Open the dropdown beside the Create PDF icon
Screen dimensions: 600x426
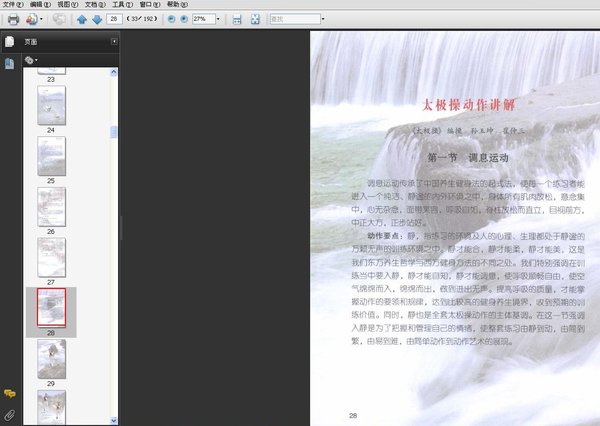pyautogui.click(x=41, y=19)
